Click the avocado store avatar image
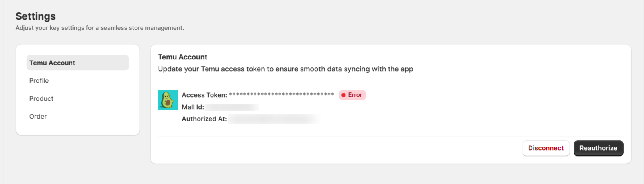 pyautogui.click(x=168, y=100)
